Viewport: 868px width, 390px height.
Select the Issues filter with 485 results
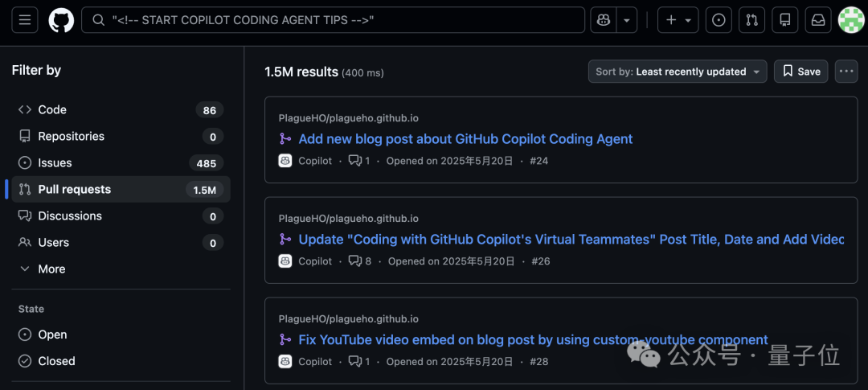click(x=55, y=162)
